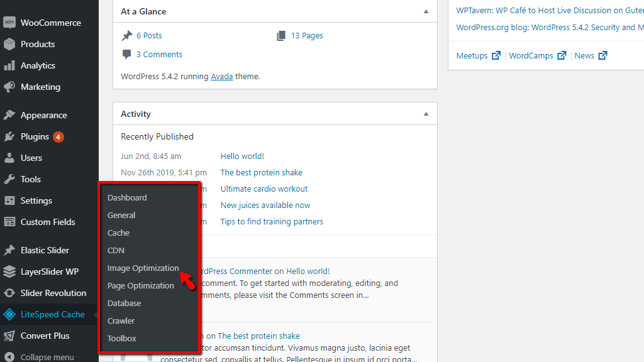Viewport: 644px width, 362px height.
Task: Collapse the At a Glance panel
Action: click(x=426, y=11)
